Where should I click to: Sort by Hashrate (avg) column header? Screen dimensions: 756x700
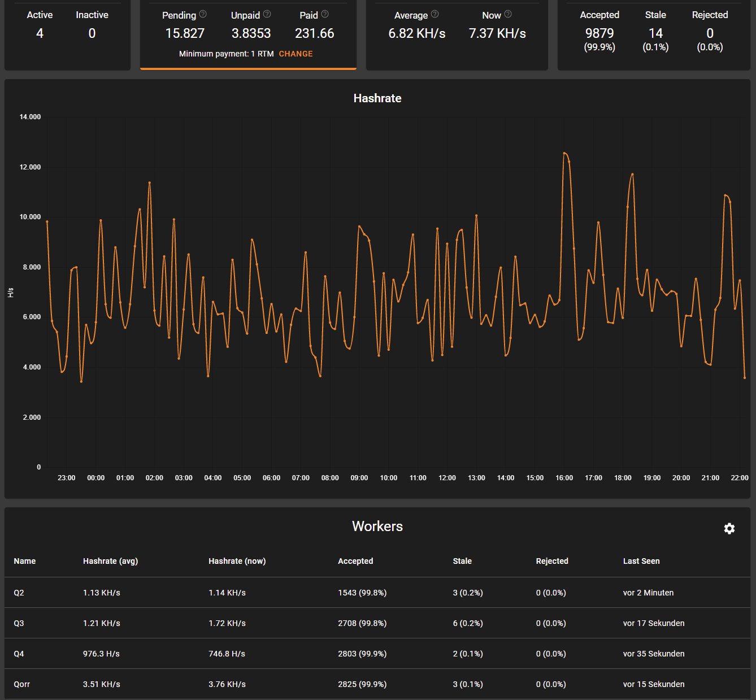tap(110, 561)
